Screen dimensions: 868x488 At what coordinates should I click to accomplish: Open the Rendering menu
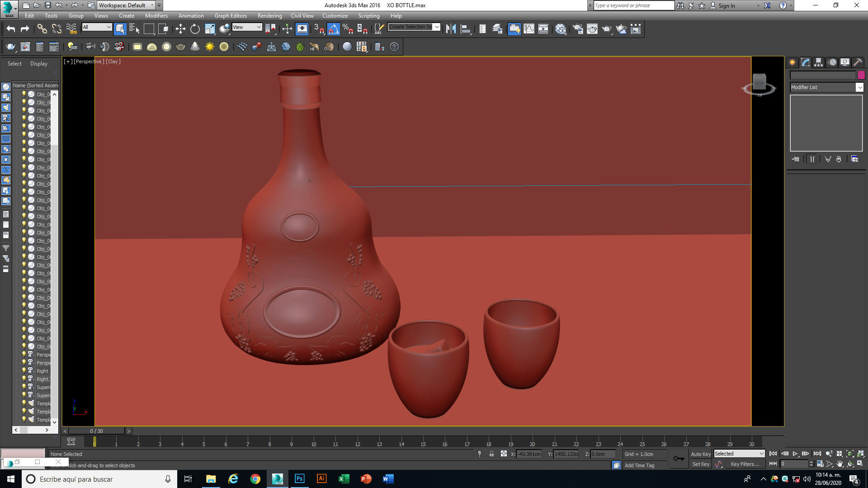point(269,15)
